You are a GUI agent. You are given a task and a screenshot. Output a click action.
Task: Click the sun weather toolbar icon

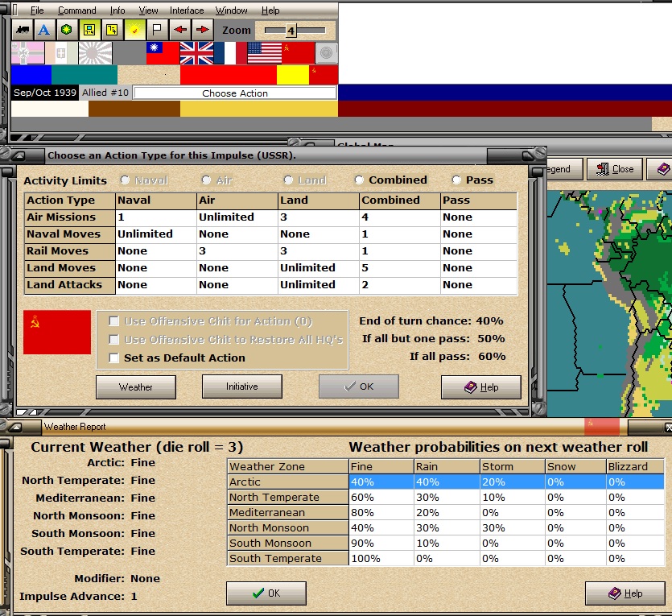tap(134, 30)
